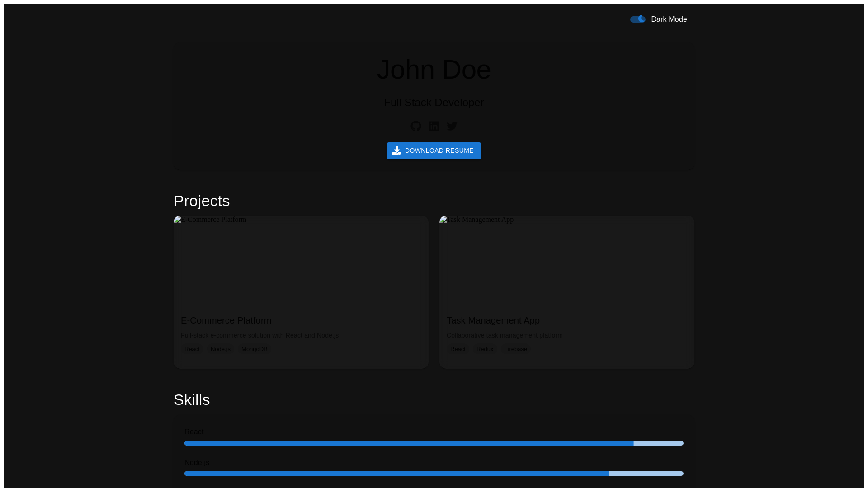Disable dark mode via the header switch
This screenshot has width=868, height=488.
click(637, 19)
